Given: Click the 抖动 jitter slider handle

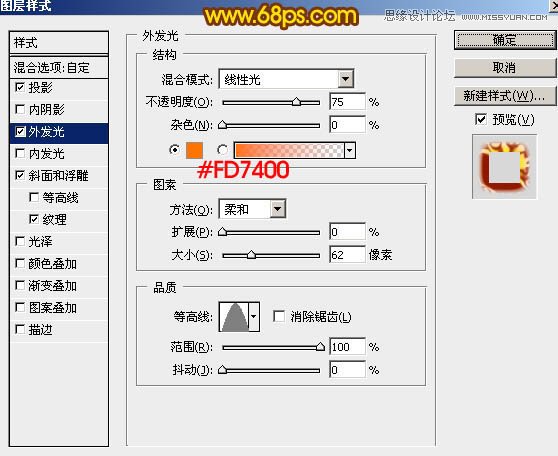Looking at the screenshot, I should point(222,369).
